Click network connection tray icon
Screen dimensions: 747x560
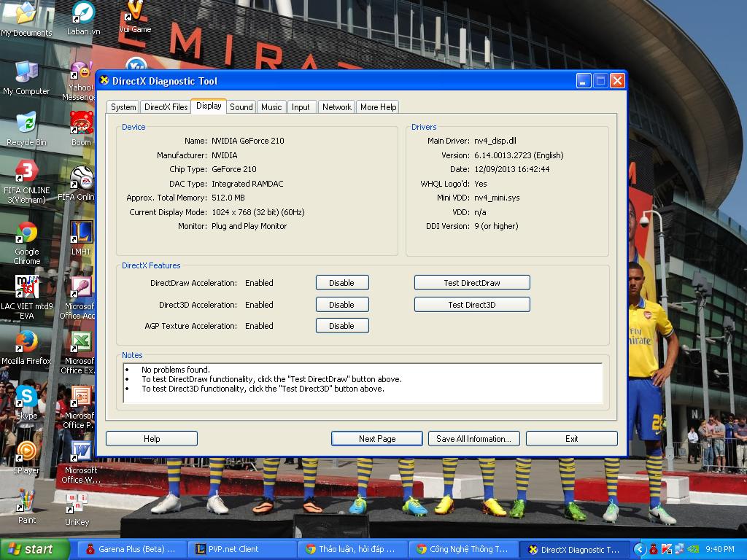coord(679,549)
